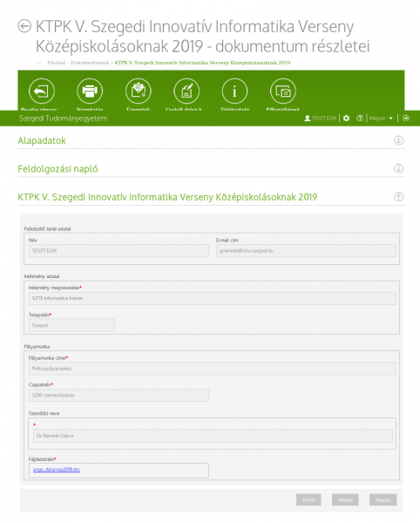Viewport: 420px width, 523px height.
Task: Click the attached forms pencil icon
Action: [186, 91]
